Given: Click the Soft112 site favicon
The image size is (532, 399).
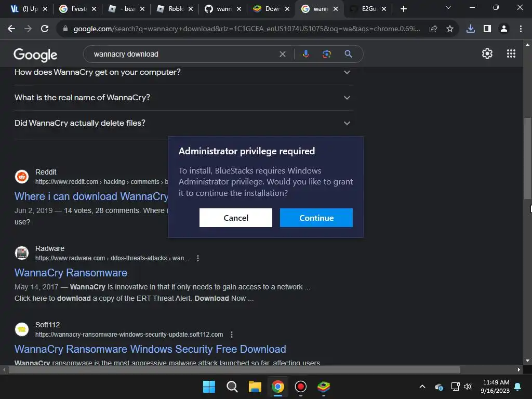Looking at the screenshot, I should tap(22, 329).
